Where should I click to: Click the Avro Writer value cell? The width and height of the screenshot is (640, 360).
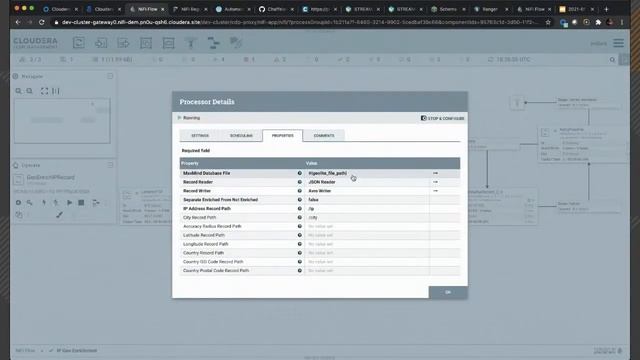coord(367,191)
